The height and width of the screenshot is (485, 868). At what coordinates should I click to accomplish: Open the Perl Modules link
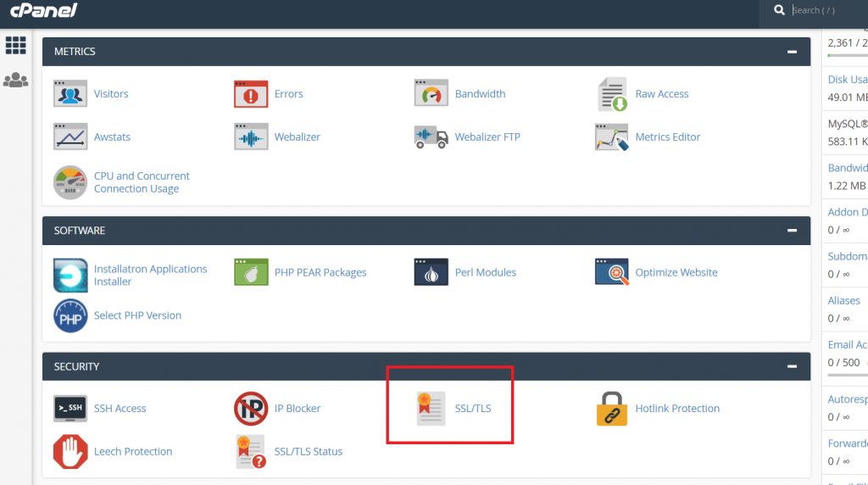click(486, 272)
